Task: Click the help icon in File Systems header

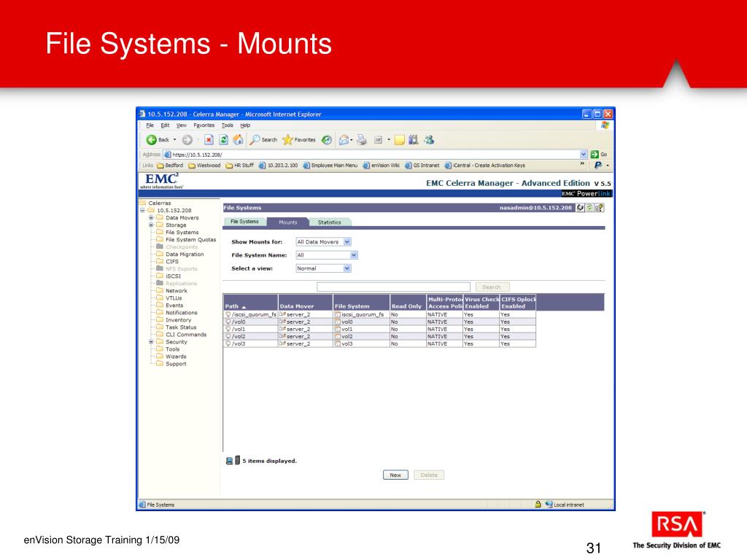Action: click(600, 208)
